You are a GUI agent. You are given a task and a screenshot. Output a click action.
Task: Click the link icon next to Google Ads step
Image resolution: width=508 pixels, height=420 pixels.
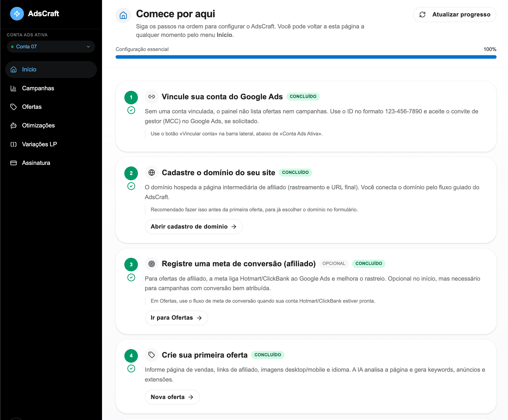[152, 97]
